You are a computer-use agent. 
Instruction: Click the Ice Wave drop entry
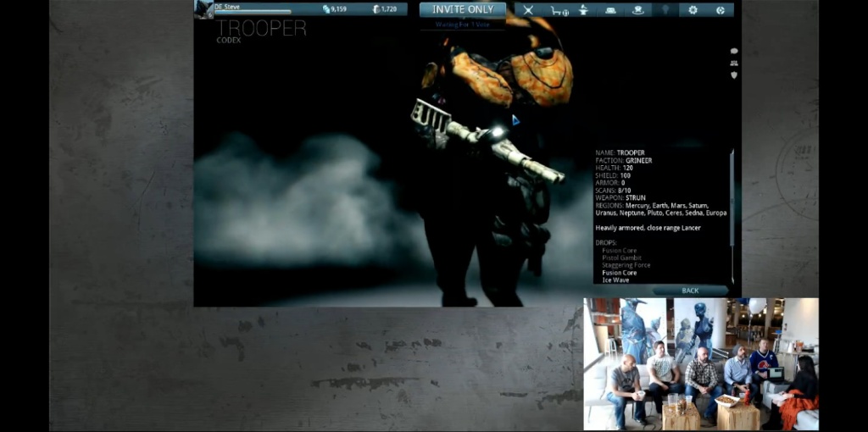coord(615,280)
